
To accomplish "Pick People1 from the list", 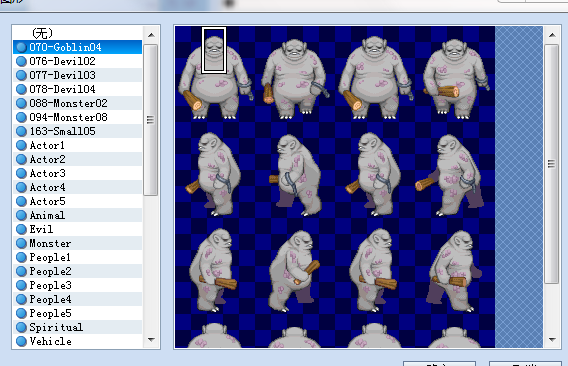I will click(78, 257).
